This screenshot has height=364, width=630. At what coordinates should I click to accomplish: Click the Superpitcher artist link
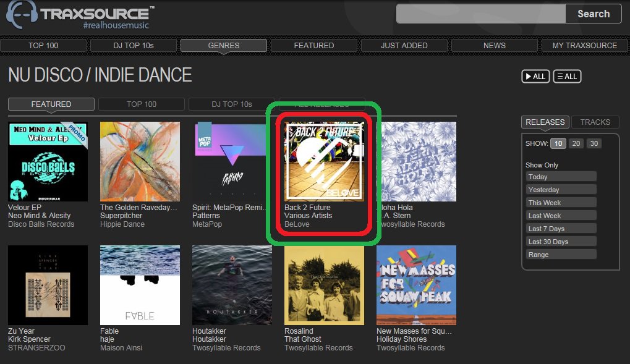coord(121,216)
